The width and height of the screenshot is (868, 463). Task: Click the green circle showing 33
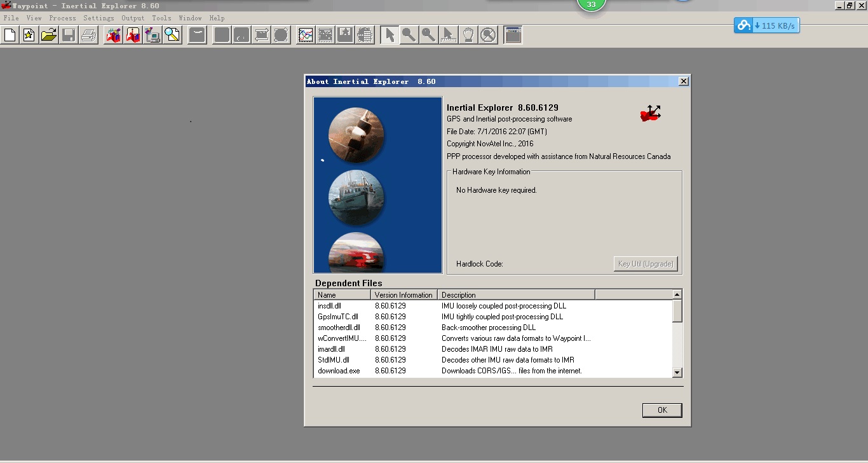(591, 4)
